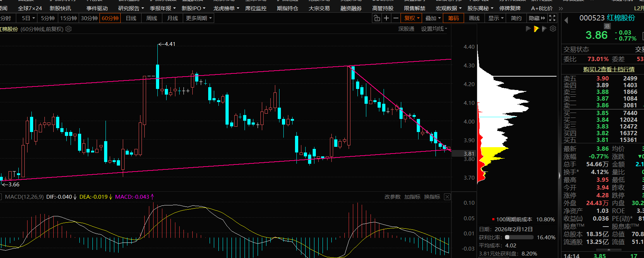Select the active 60分钟 tab
Image resolution: width=644 pixels, height=258 pixels.
tap(110, 18)
